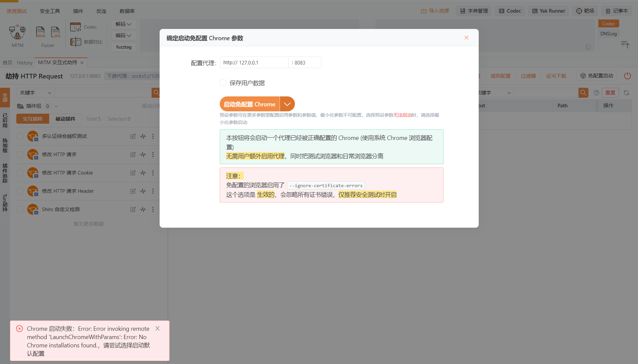Click the red power stop icon
This screenshot has height=364, width=638.
[x=627, y=76]
